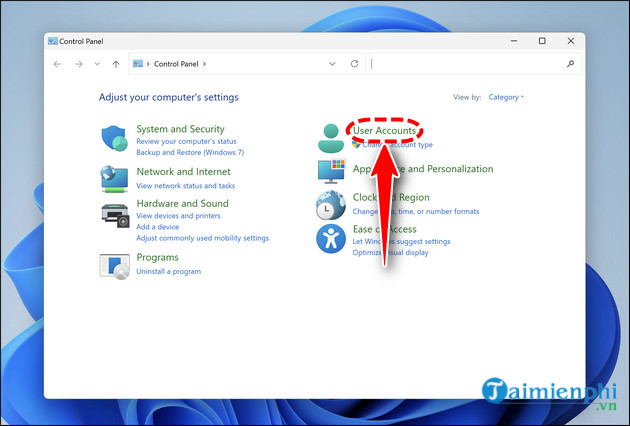Image resolution: width=630 pixels, height=426 pixels.
Task: Open Let Windows suggest settings link
Action: 401,242
